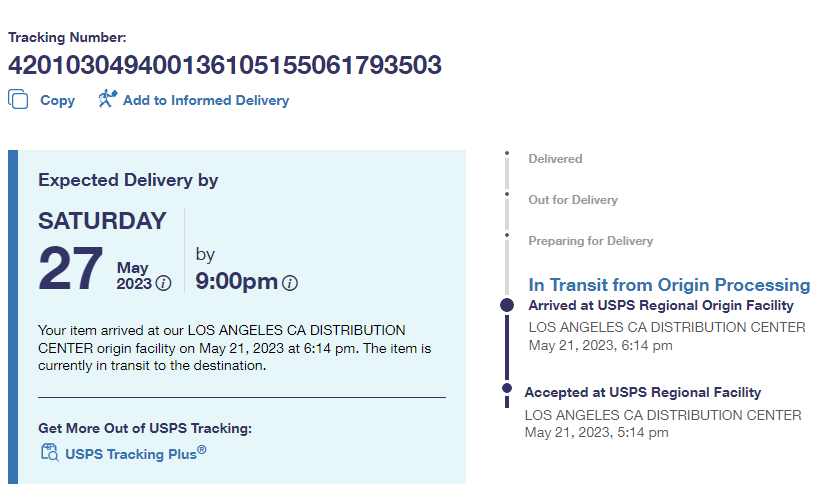Screen dimensions: 820x492
Task: Click the Expected Delivery by heading
Action: tap(128, 180)
